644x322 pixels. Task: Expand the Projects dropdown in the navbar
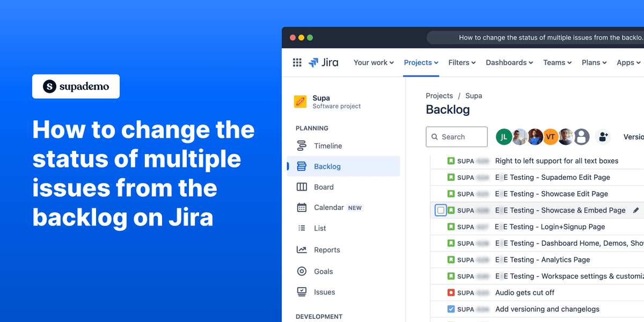point(421,62)
